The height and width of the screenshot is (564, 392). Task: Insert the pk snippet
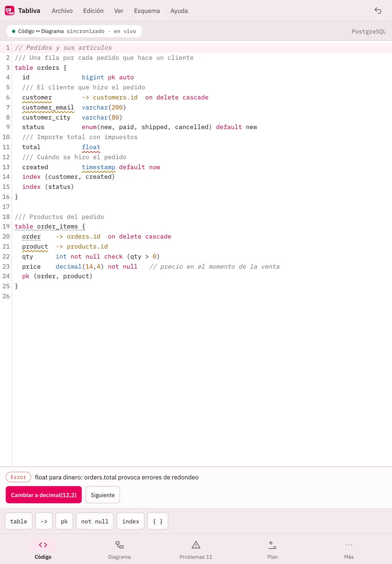point(64,521)
